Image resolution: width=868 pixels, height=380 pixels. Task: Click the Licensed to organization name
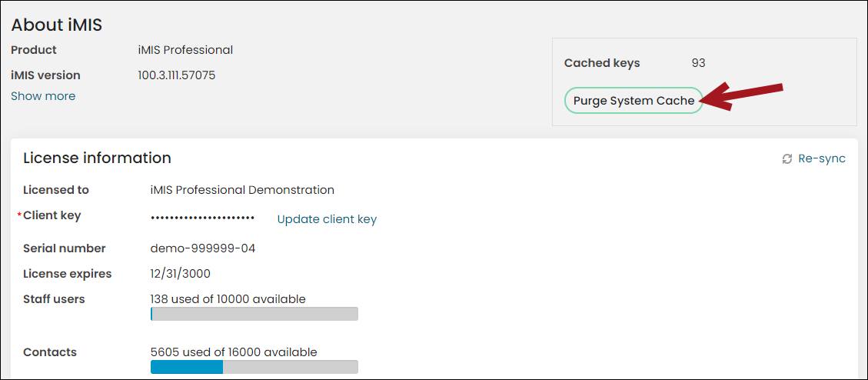click(242, 190)
